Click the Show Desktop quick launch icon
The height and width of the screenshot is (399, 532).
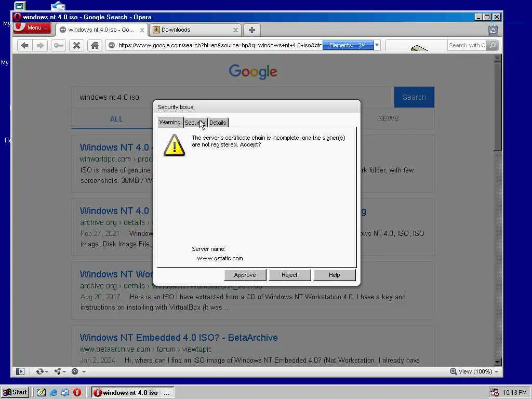42,393
